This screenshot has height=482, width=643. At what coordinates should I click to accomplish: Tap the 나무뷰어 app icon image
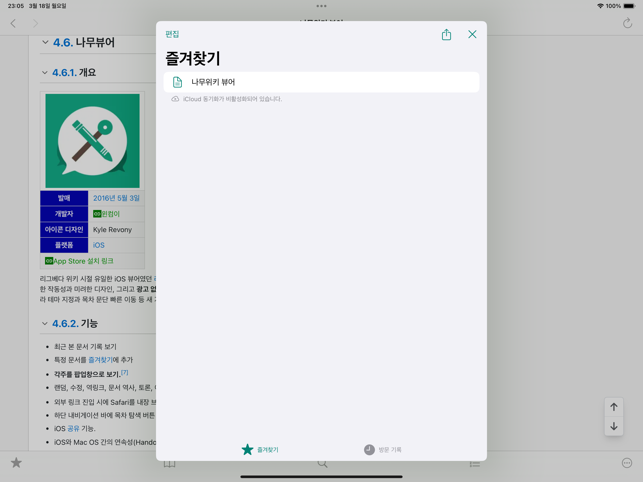92,141
